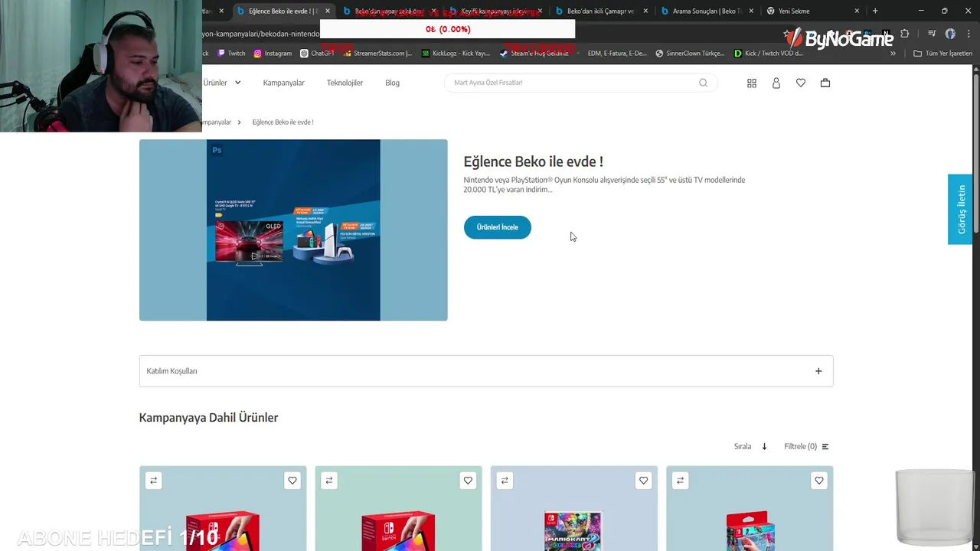Add second Nintendo Switch product to favorites
Viewport: 980px width, 551px height.
468,481
